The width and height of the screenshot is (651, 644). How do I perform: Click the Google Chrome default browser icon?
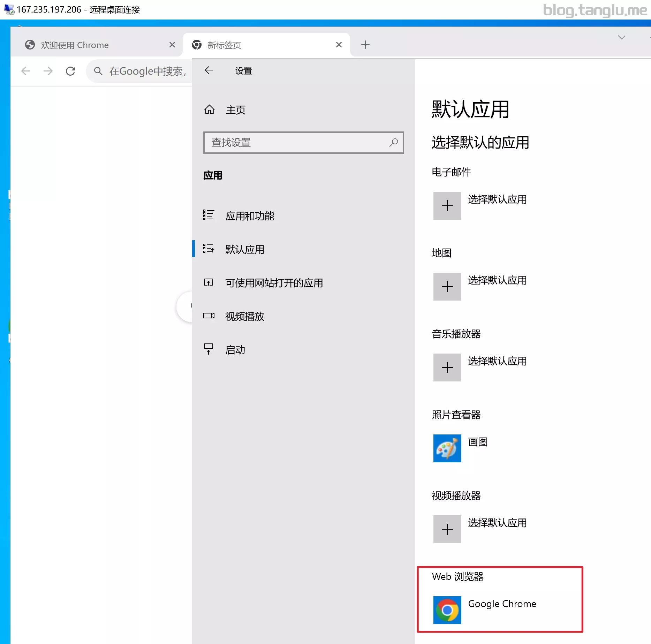click(x=447, y=610)
